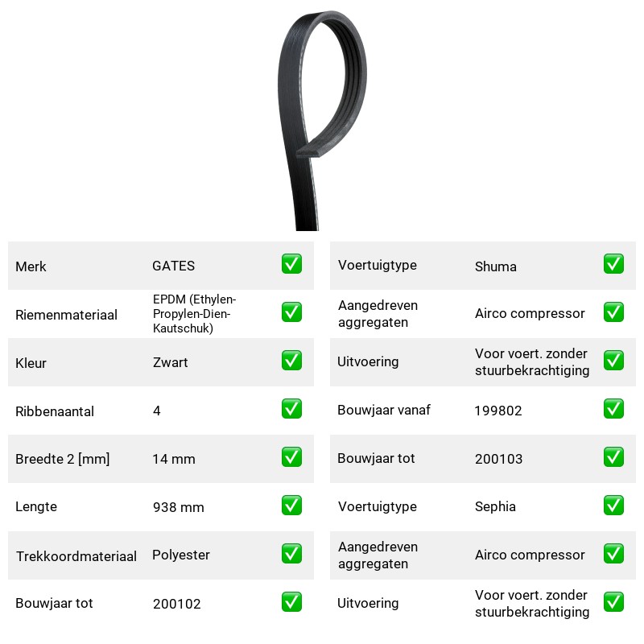Click the Trekkoordmateriaal label
This screenshot has height=644, width=644.
click(76, 556)
